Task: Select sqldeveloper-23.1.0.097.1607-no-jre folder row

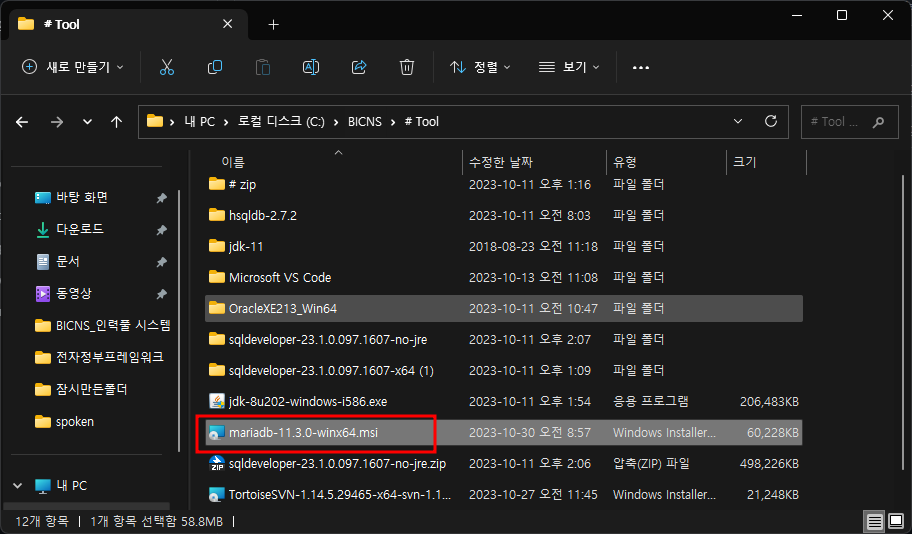Action: point(504,339)
